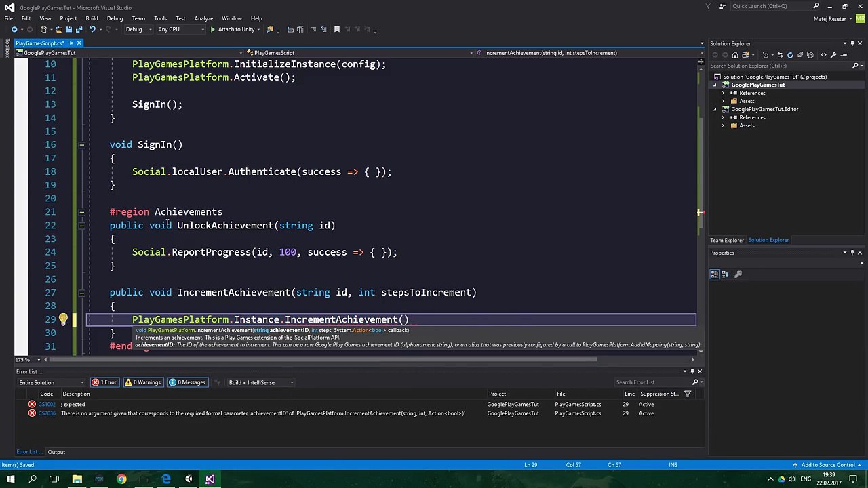Click the bookmark toolbar icon

[336, 29]
